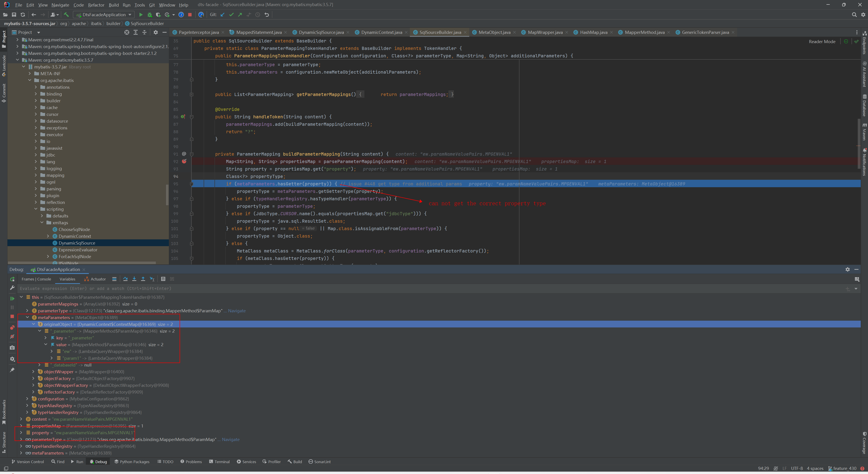The height and width of the screenshot is (474, 868).
Task: Toggle the Database side panel
Action: pos(864,105)
